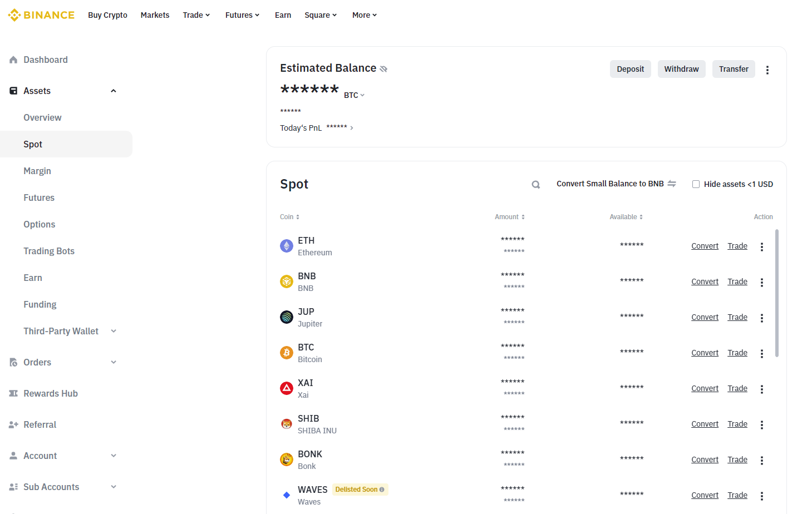Open Today's PnL details arrow

pyautogui.click(x=352, y=128)
